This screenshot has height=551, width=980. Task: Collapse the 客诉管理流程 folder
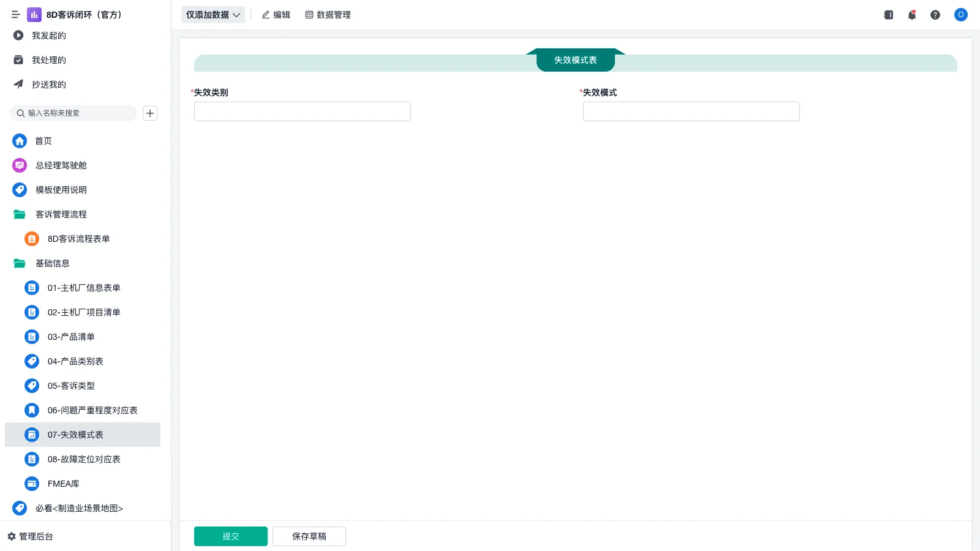pyautogui.click(x=61, y=214)
